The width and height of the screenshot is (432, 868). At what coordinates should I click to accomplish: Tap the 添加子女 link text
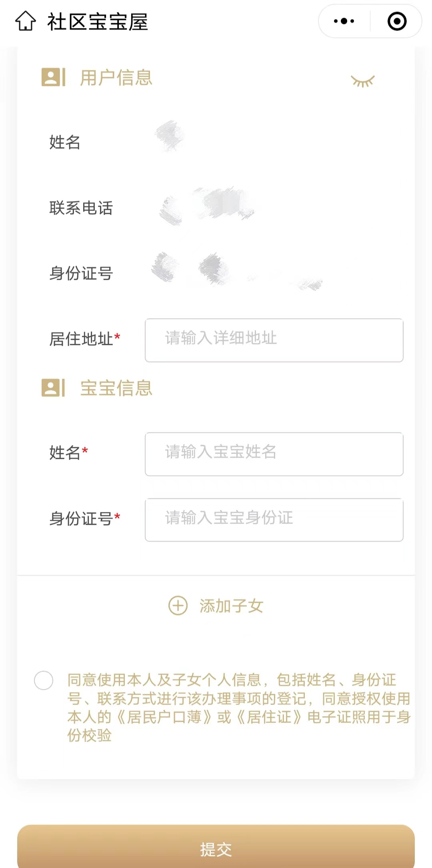tap(231, 606)
